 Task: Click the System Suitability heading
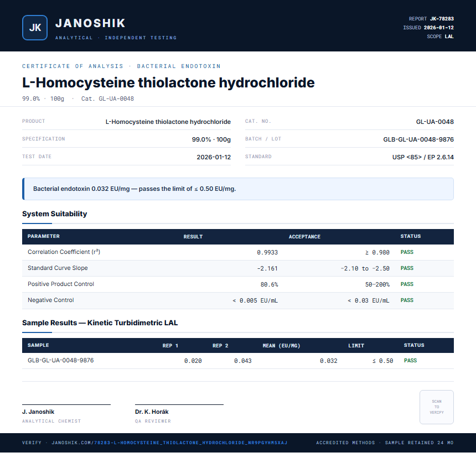[x=55, y=214]
